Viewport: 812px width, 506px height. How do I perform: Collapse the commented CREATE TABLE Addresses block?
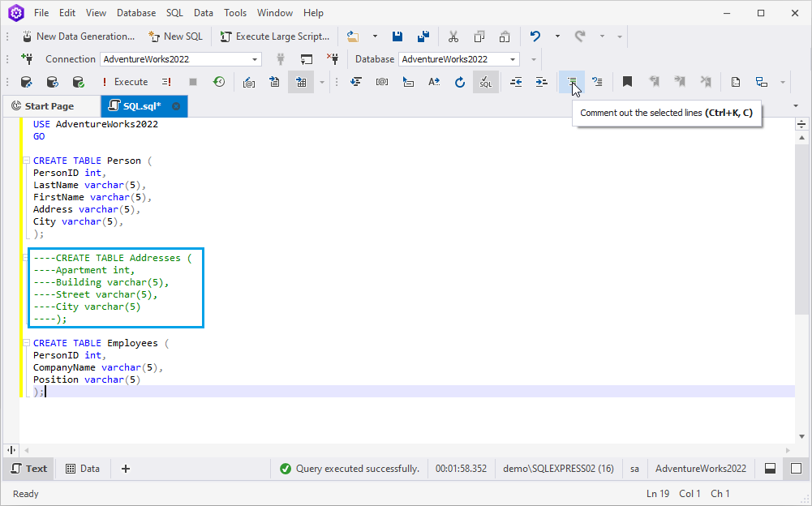26,258
